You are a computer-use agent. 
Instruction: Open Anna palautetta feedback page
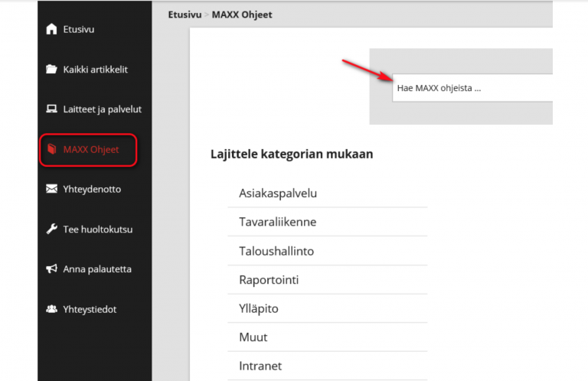click(97, 269)
